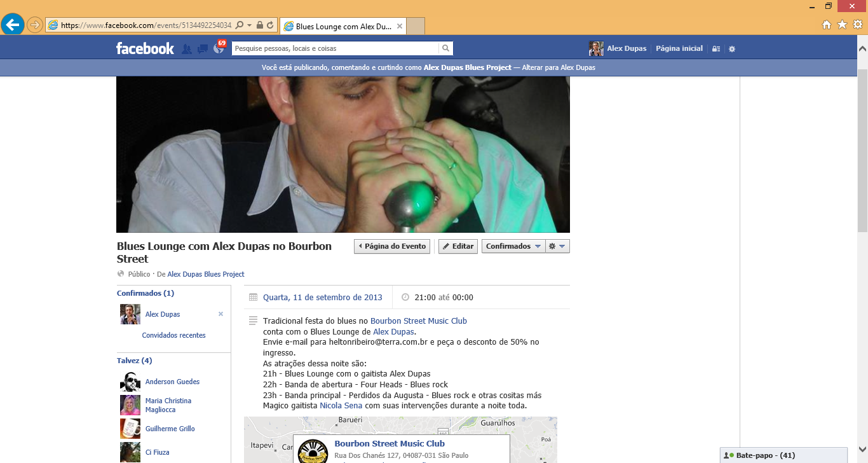The image size is (868, 463).
Task: Open the Facebook messages icon
Action: click(x=203, y=49)
